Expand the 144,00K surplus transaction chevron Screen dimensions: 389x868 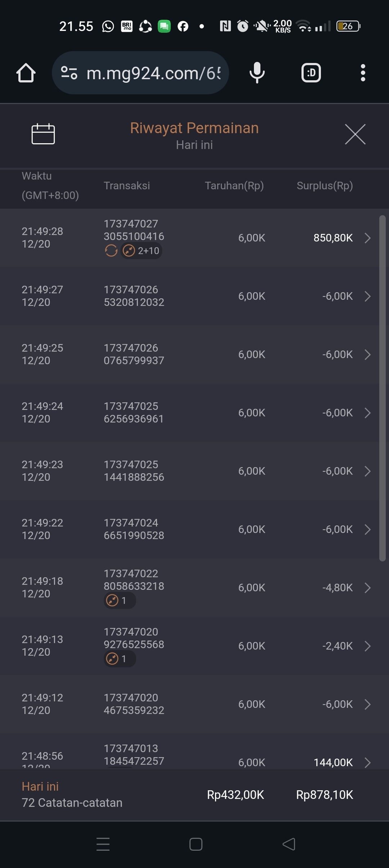[x=367, y=762]
